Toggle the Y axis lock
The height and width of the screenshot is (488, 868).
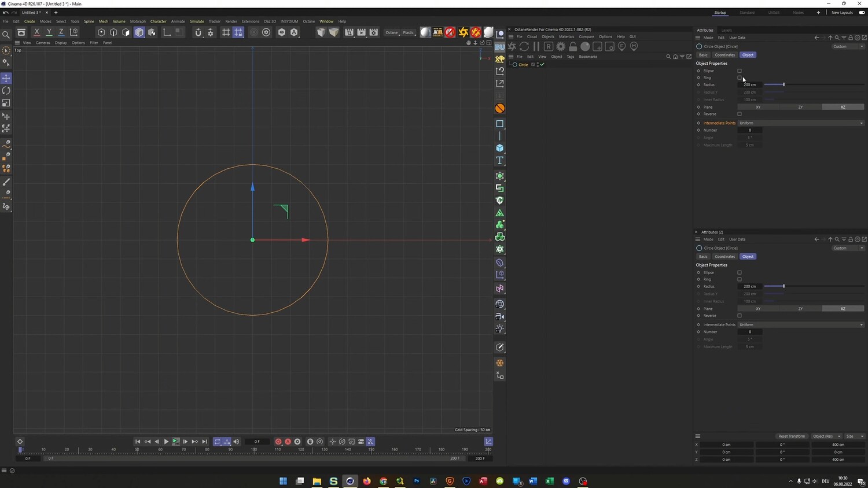coord(49,32)
